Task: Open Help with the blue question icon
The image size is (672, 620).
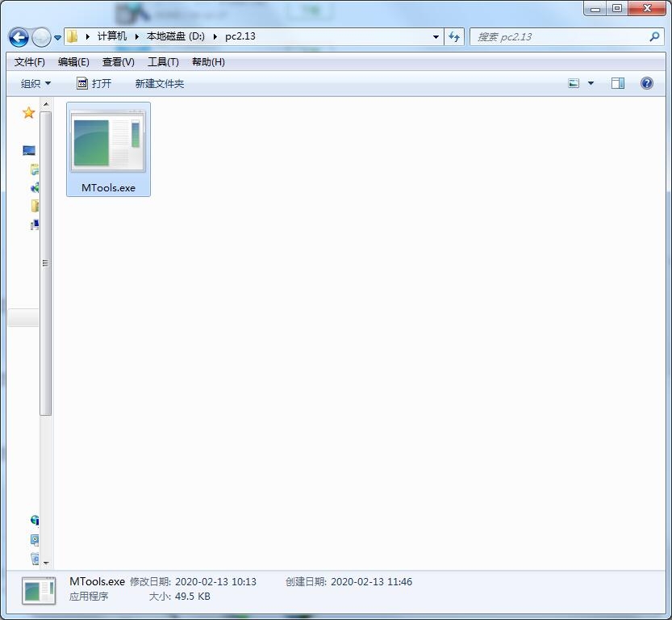Action: (x=647, y=83)
